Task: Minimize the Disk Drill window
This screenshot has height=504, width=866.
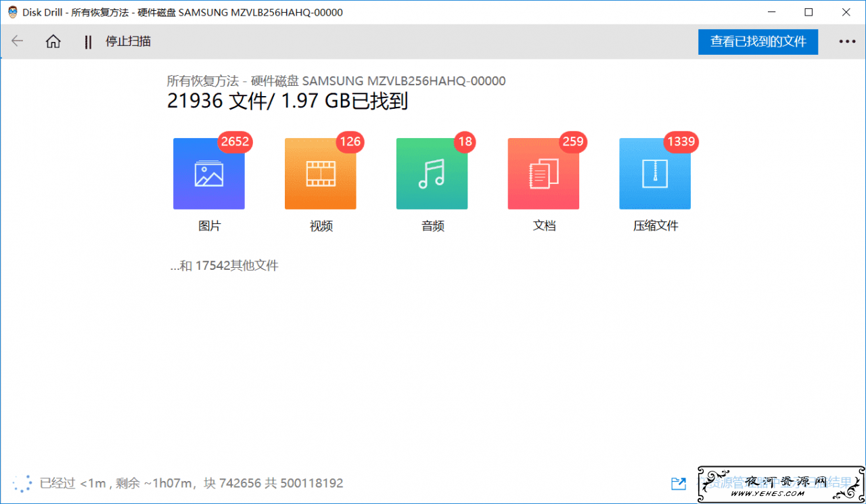Action: click(771, 12)
